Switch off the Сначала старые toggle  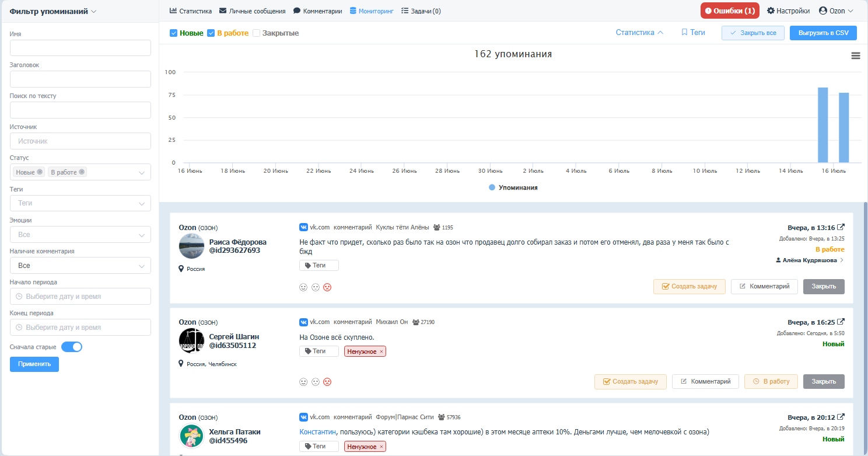[72, 347]
